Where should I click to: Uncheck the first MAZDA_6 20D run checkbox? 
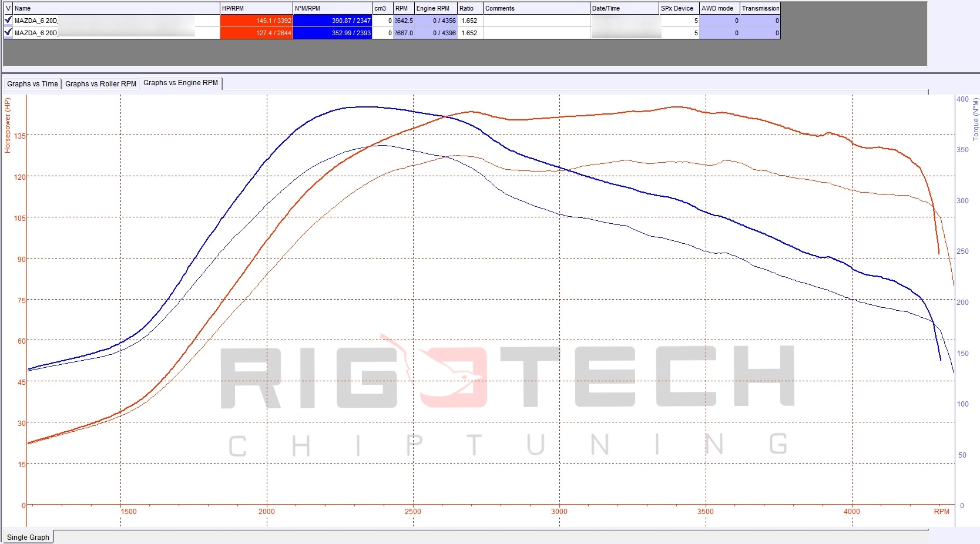click(x=8, y=21)
